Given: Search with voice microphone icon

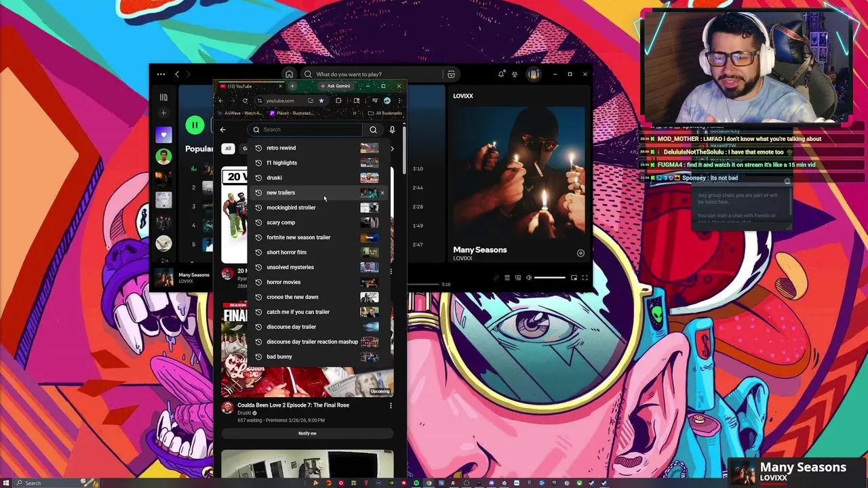Looking at the screenshot, I should click(392, 129).
